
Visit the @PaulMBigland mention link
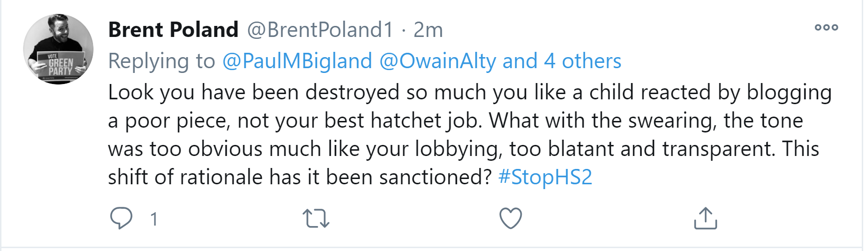click(x=297, y=61)
